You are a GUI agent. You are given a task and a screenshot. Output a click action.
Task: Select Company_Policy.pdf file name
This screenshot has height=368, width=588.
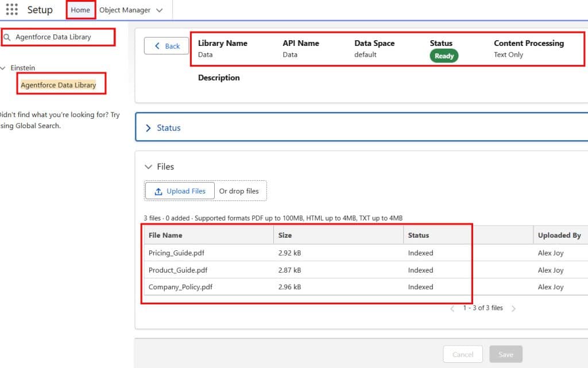click(180, 287)
